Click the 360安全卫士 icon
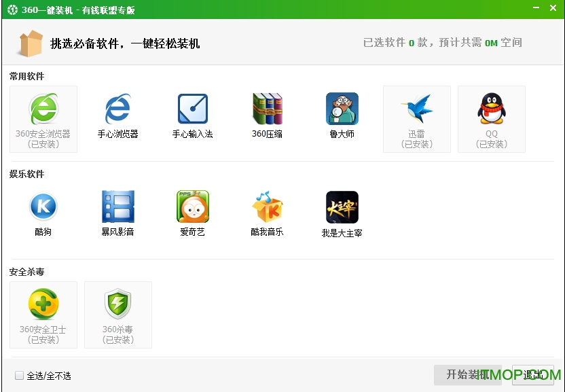The width and height of the screenshot is (565, 392). click(x=43, y=304)
